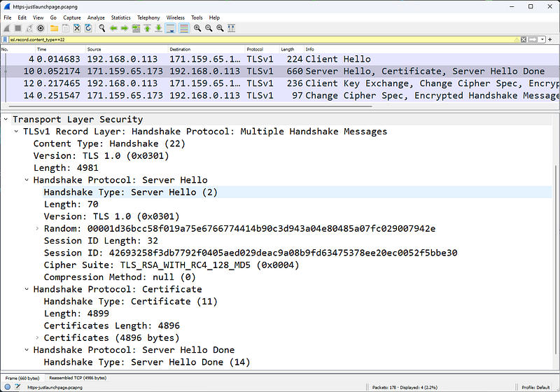The height and width of the screenshot is (392, 560).
Task: Close this capture file using toolbar X icon
Action: pos(77,28)
